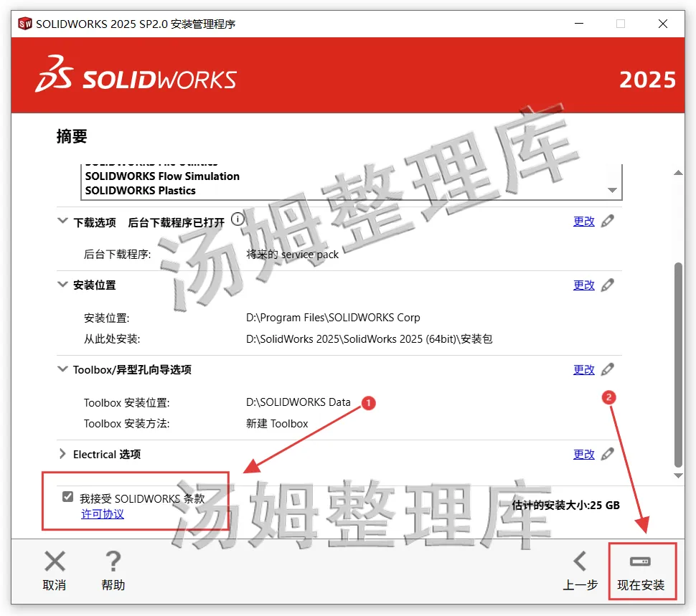Click the products list scroll-down arrow
The width and height of the screenshot is (696, 616).
tap(613, 190)
